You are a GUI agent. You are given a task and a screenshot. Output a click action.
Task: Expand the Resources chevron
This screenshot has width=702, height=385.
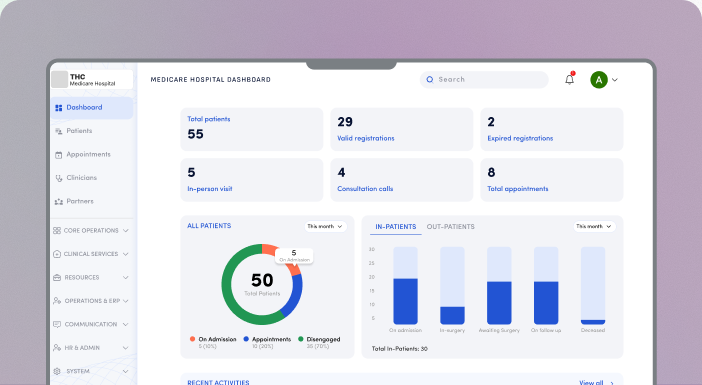[125, 278]
